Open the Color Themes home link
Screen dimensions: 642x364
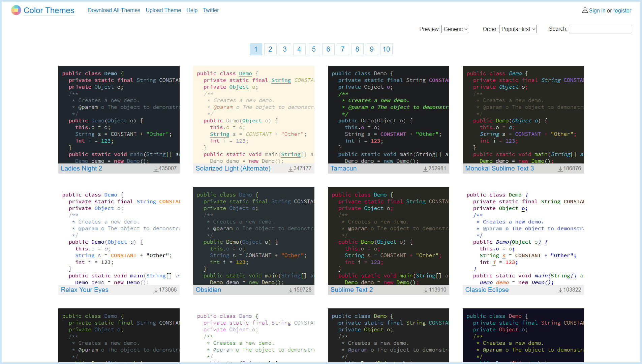pos(49,10)
